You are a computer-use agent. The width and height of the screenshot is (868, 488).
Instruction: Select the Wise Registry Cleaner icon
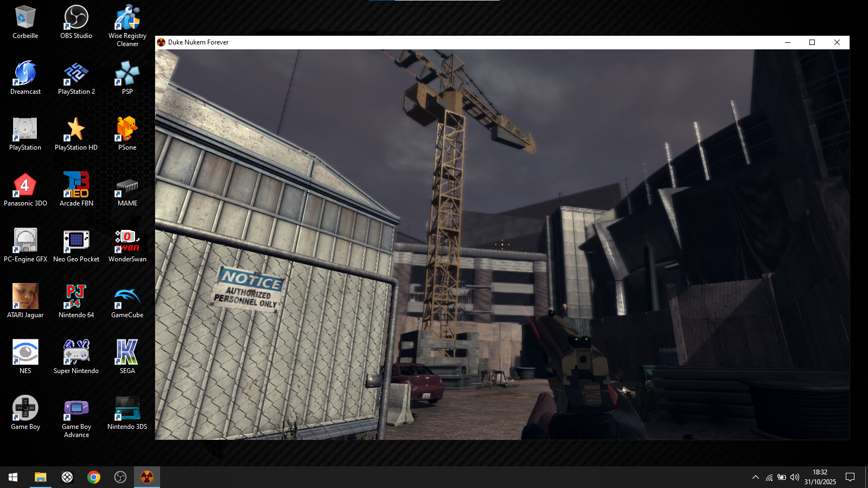click(127, 18)
